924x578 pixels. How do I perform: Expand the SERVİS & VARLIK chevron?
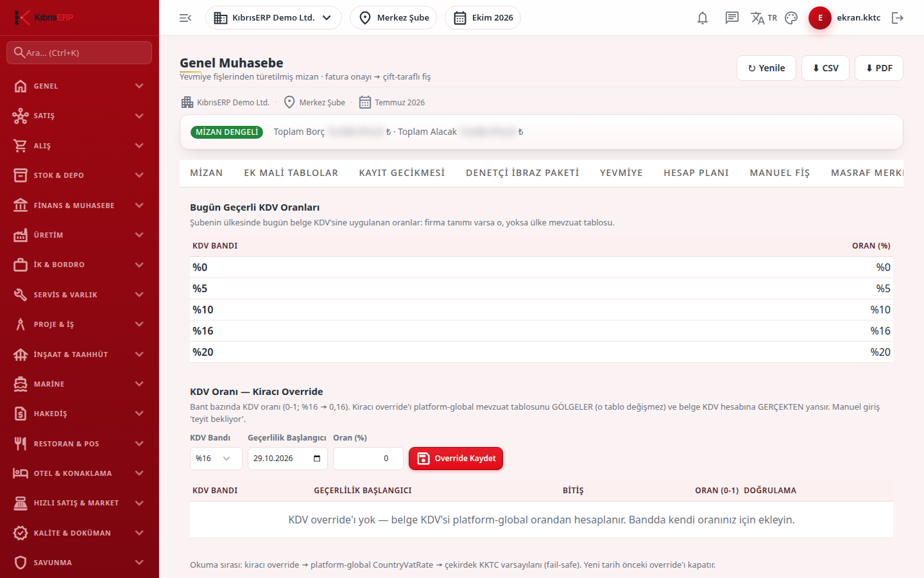pyautogui.click(x=139, y=295)
